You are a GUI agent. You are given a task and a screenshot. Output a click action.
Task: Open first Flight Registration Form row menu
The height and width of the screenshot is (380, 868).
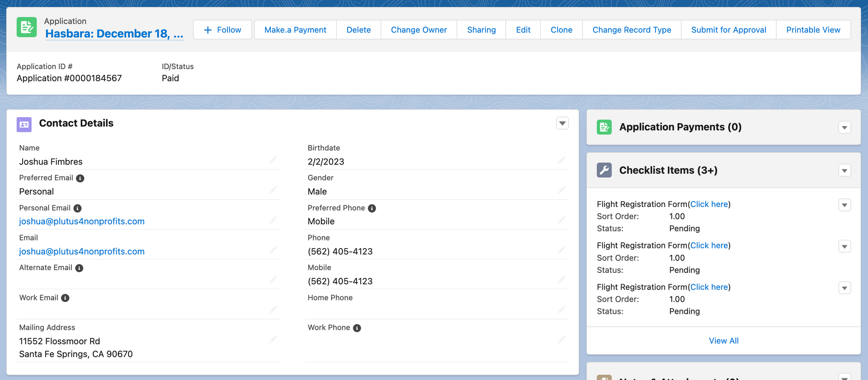844,205
